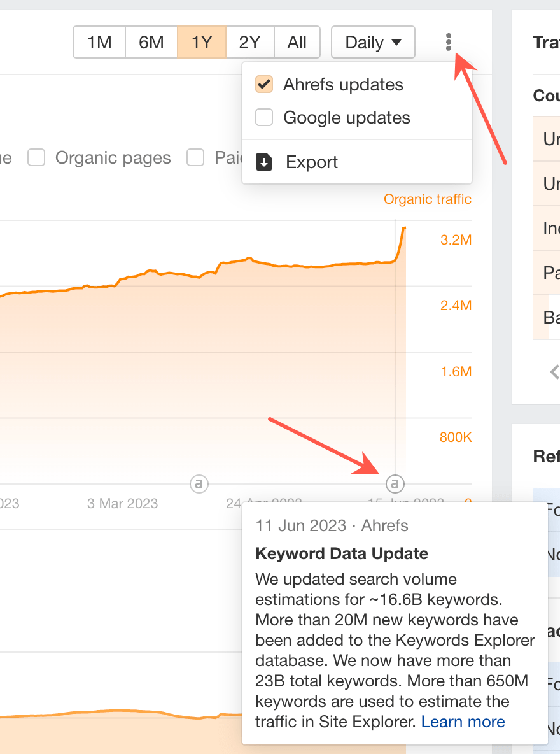
Task: Select the 1M time range
Action: [x=99, y=43]
